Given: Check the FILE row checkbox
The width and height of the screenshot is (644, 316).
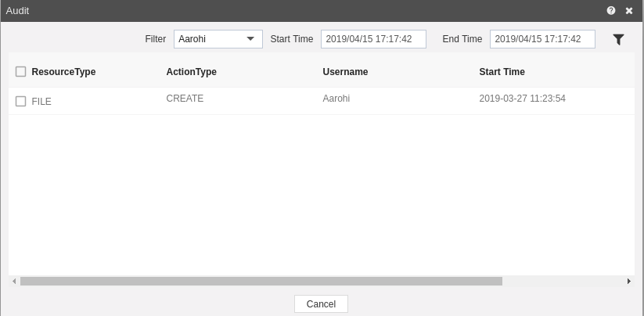Looking at the screenshot, I should [x=20, y=101].
